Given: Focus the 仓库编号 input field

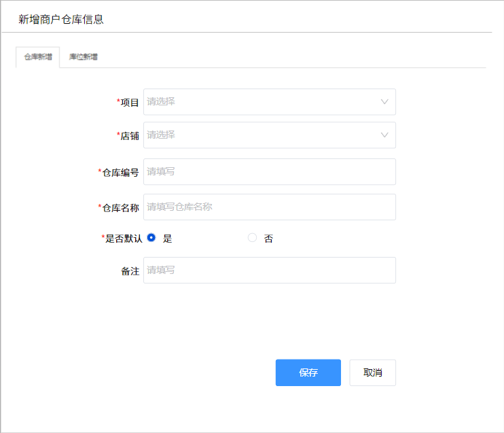Looking at the screenshot, I should pos(270,172).
